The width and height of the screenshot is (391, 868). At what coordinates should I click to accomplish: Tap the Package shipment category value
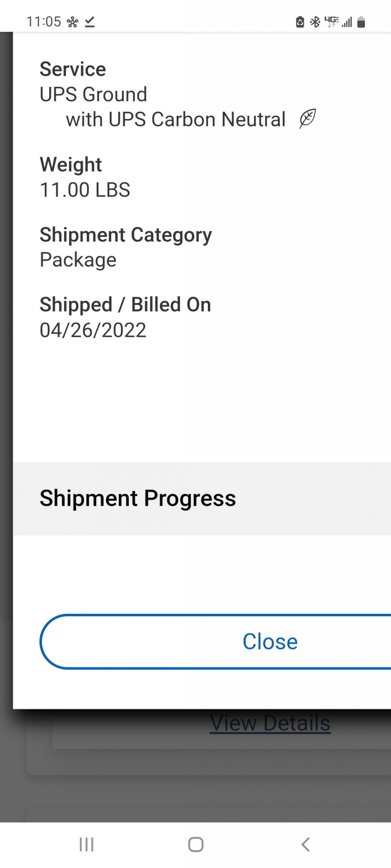78,260
